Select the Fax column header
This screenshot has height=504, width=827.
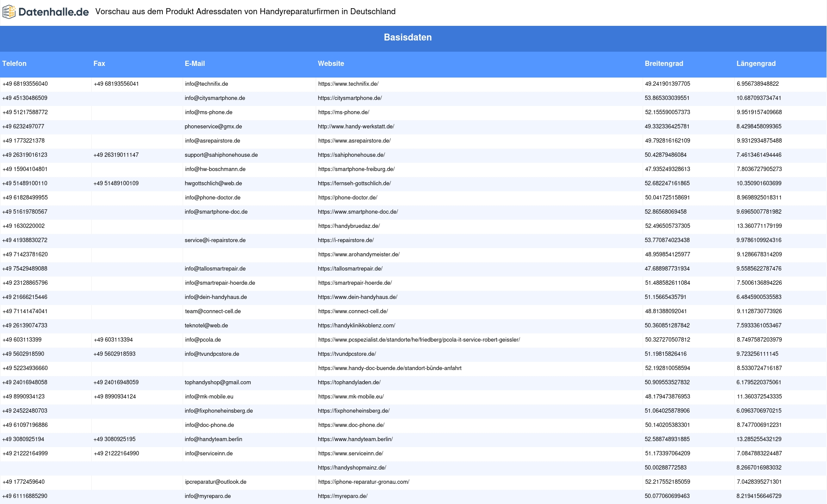click(99, 63)
